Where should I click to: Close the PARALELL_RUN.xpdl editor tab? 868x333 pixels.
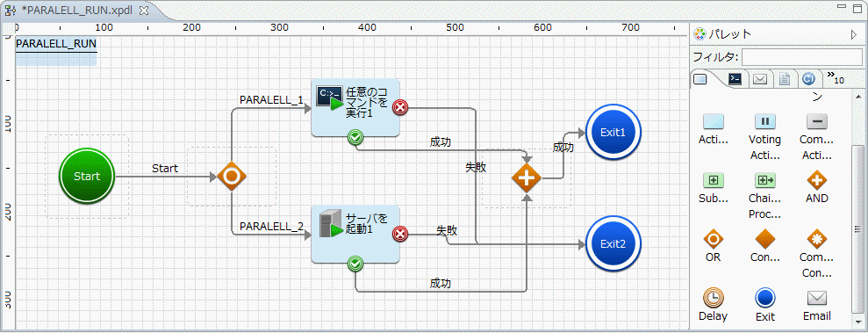(143, 10)
